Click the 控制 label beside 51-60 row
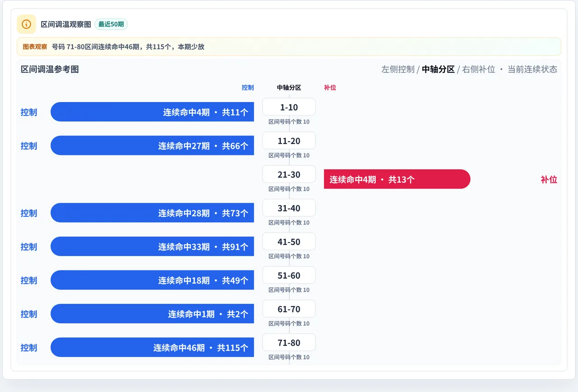 tap(29, 280)
